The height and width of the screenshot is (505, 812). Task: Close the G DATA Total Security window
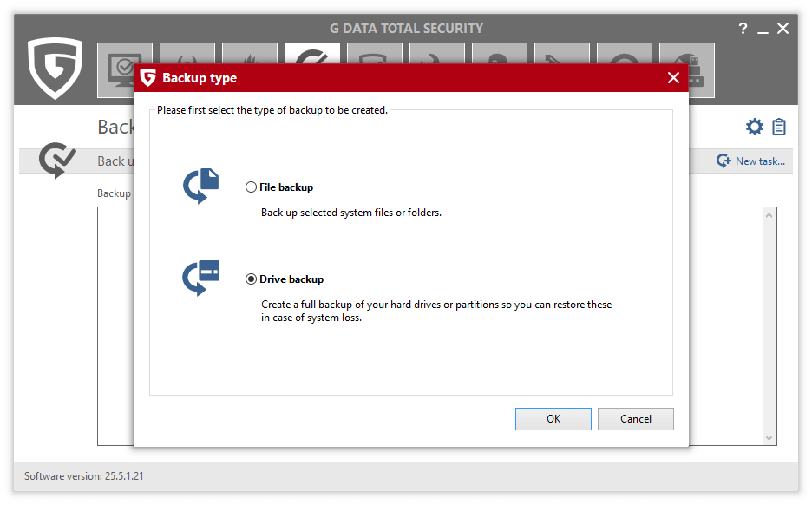(783, 29)
